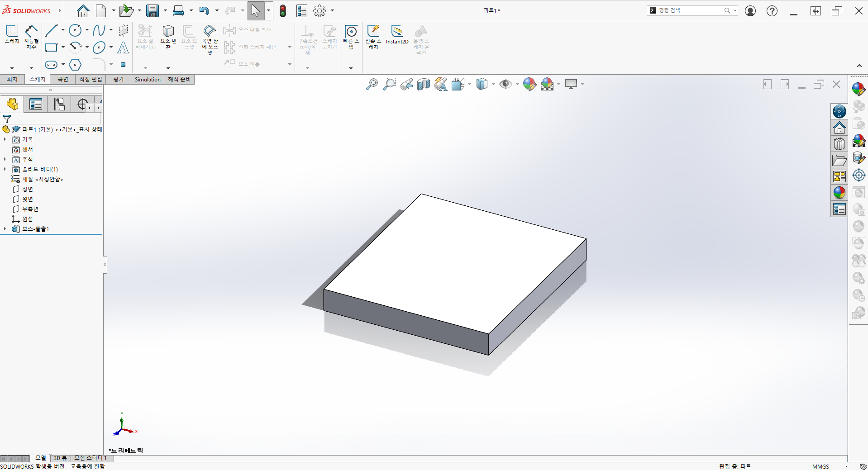Switch to the 피처 ribbon tab
This screenshot has width=868, height=470.
coord(12,79)
